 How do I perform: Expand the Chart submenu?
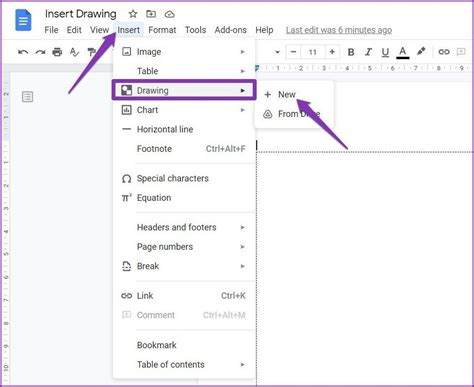click(184, 110)
